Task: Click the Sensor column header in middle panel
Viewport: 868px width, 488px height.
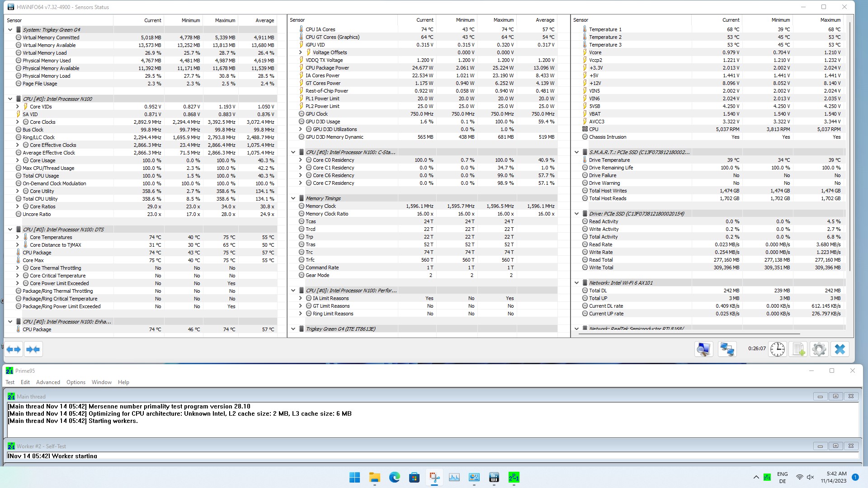Action: [x=343, y=20]
